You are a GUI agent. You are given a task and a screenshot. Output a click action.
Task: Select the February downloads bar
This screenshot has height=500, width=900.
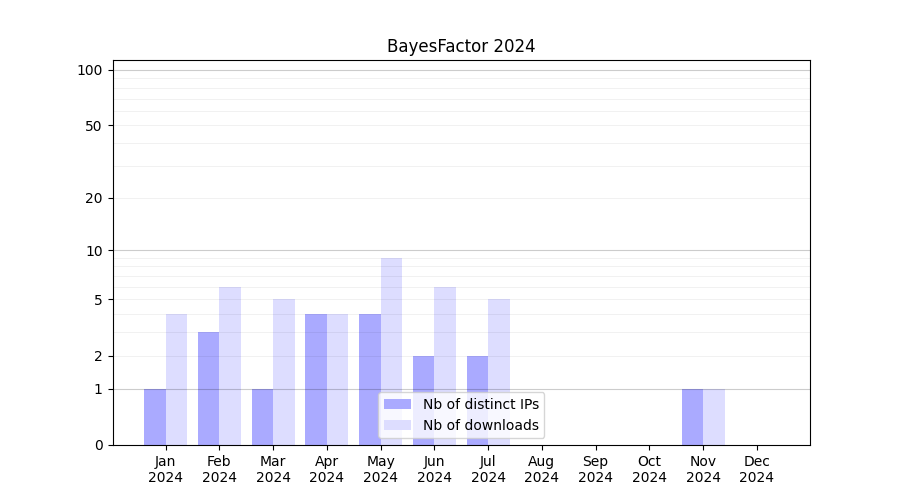[230, 365]
